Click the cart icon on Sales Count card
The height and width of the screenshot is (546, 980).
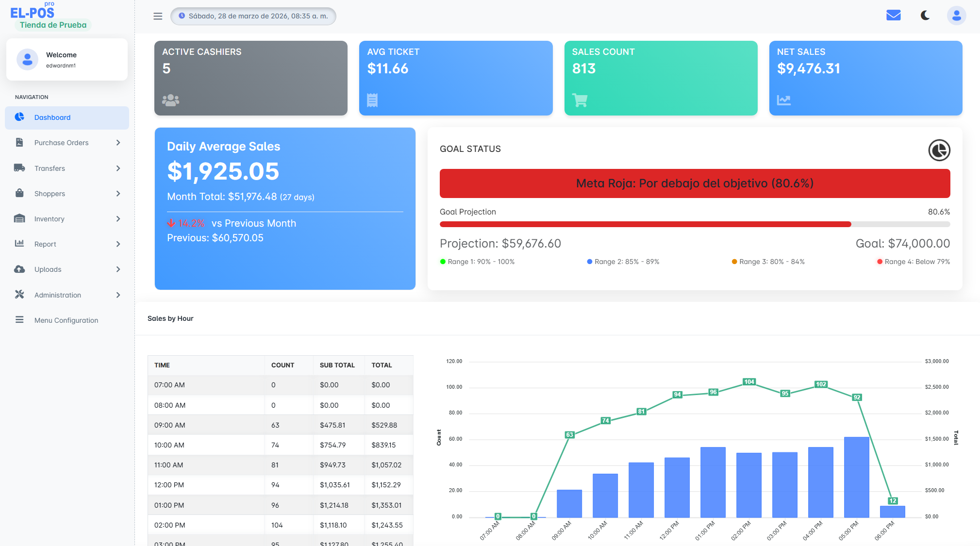pos(581,100)
